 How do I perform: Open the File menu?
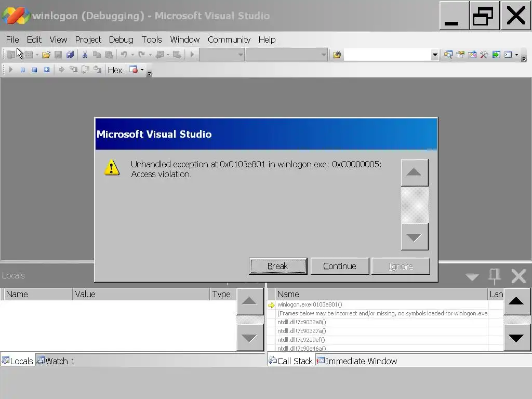12,39
